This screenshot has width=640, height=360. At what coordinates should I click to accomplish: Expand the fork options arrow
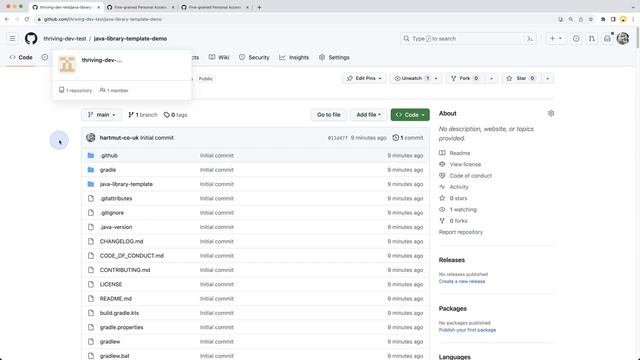tap(491, 78)
